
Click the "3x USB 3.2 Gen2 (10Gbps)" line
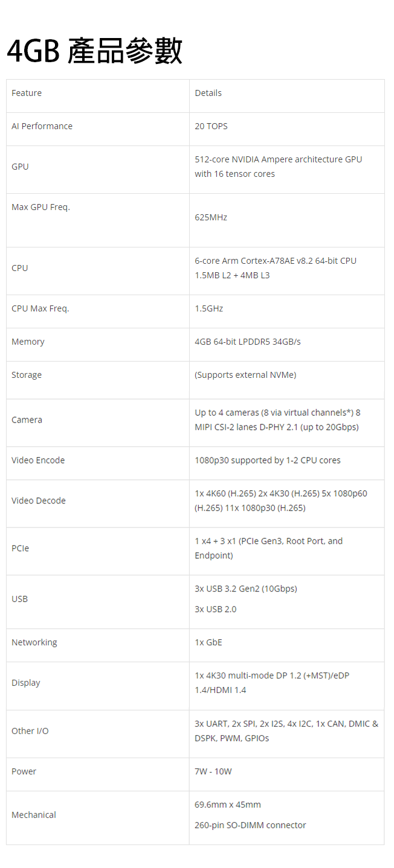245,589
